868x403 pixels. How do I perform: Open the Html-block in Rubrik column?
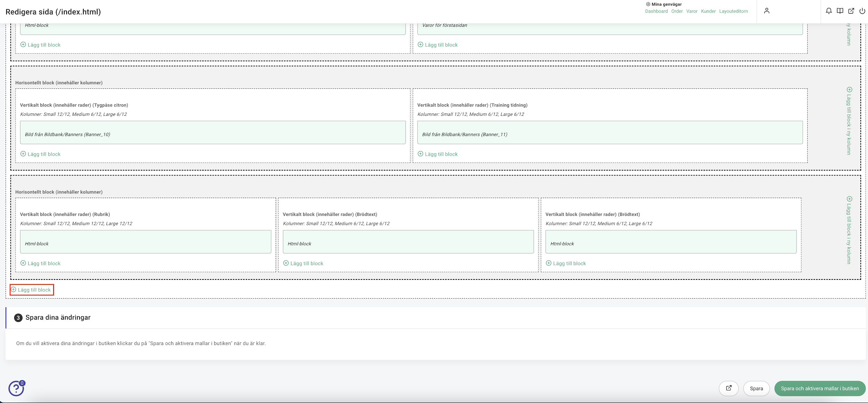coord(145,242)
